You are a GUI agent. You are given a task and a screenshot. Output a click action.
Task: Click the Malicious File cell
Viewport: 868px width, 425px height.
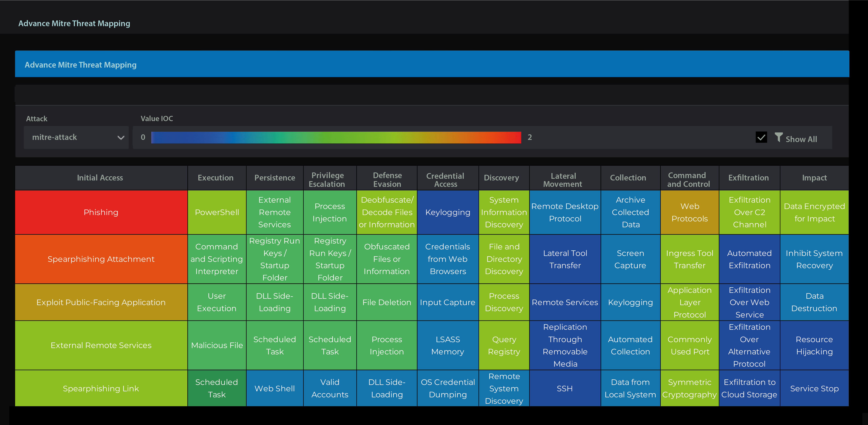[217, 345]
